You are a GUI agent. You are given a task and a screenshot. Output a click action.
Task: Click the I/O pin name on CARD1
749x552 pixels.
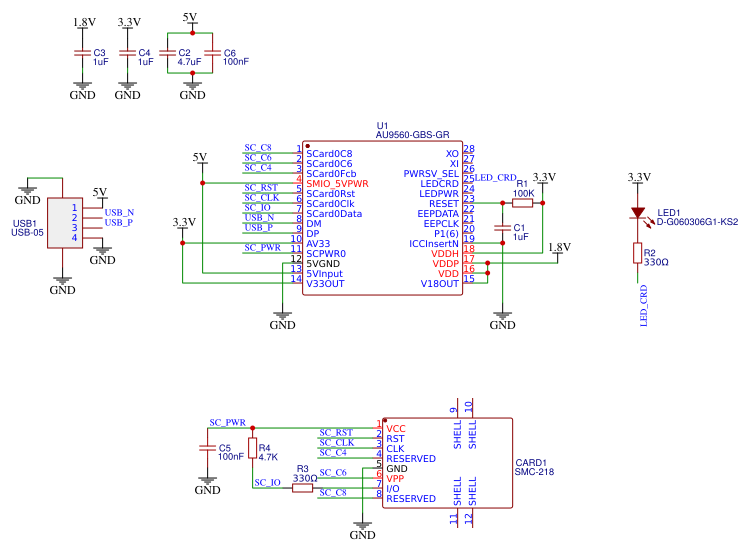click(x=393, y=488)
